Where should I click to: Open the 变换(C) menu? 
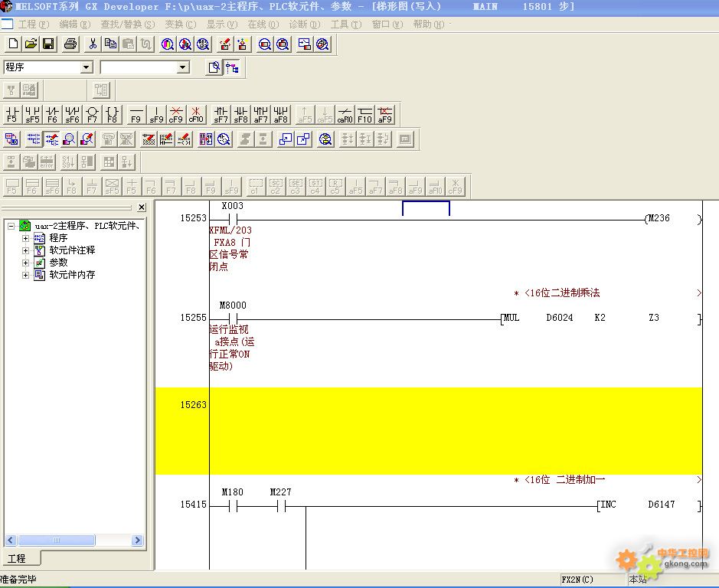point(181,24)
